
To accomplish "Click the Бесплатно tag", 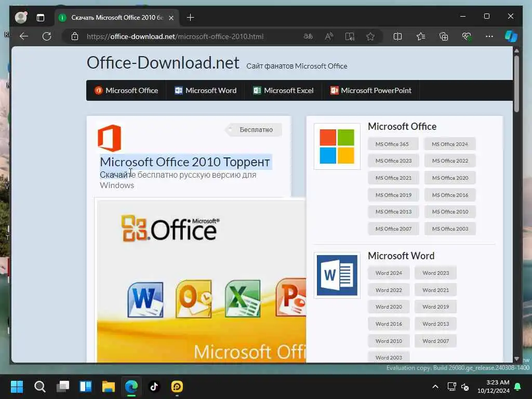I will (x=254, y=129).
